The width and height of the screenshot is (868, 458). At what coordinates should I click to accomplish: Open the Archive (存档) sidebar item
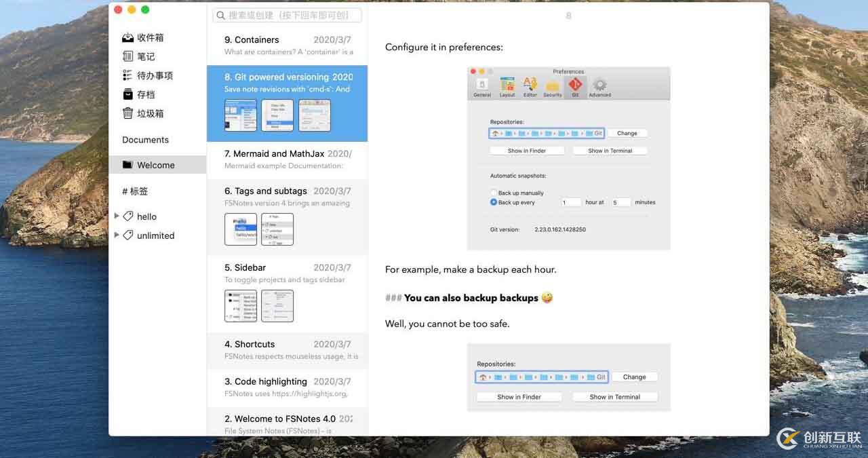[x=139, y=94]
